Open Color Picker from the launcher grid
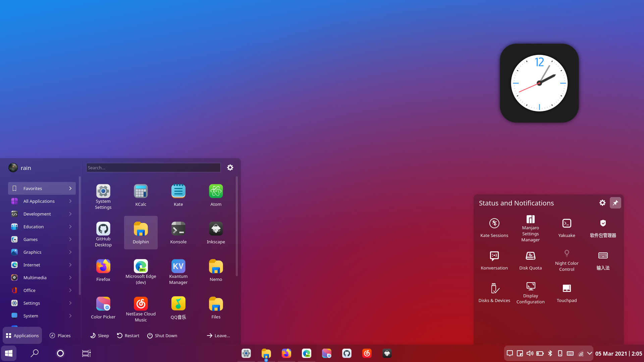The width and height of the screenshot is (644, 362). [x=103, y=308]
